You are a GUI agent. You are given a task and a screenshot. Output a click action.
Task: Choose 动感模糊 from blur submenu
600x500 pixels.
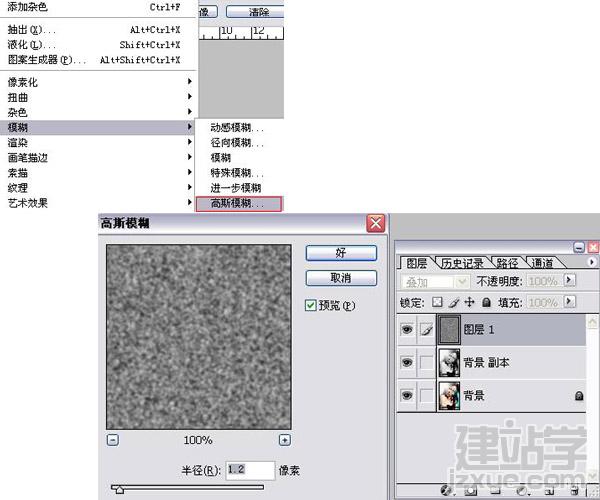coord(239,127)
